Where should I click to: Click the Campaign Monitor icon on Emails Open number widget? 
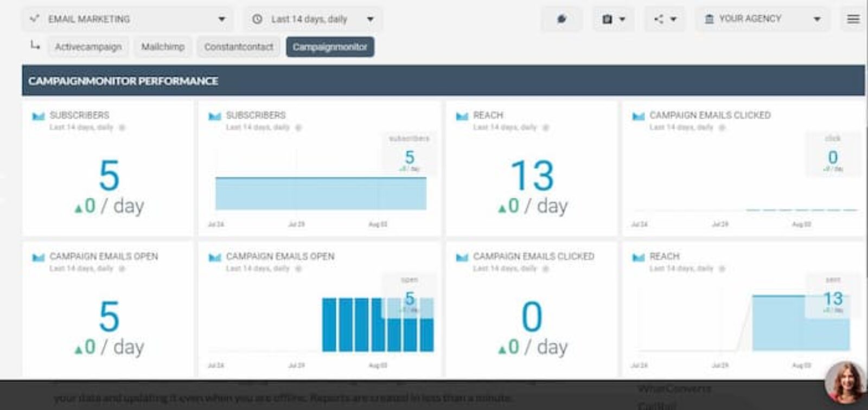pos(39,257)
